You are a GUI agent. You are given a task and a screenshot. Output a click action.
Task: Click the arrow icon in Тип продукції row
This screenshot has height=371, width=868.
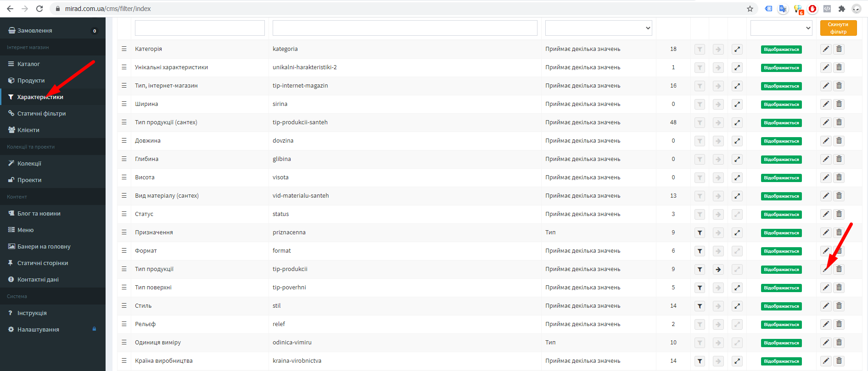click(718, 269)
